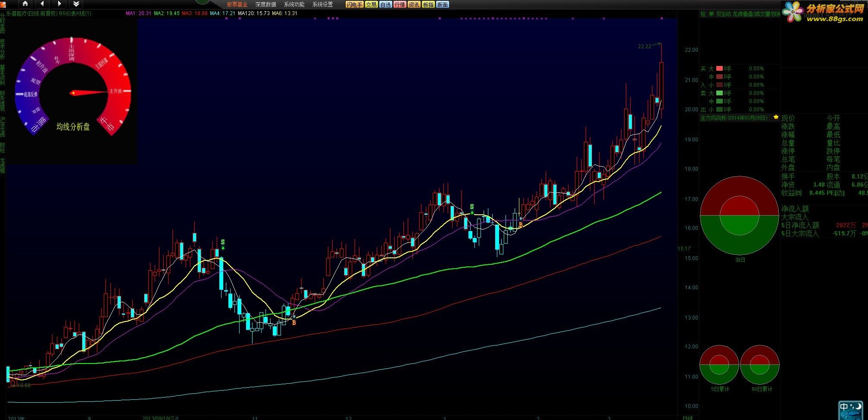Switch to 基本资料 sidebar tab
868x420 pixels.
tap(3, 75)
